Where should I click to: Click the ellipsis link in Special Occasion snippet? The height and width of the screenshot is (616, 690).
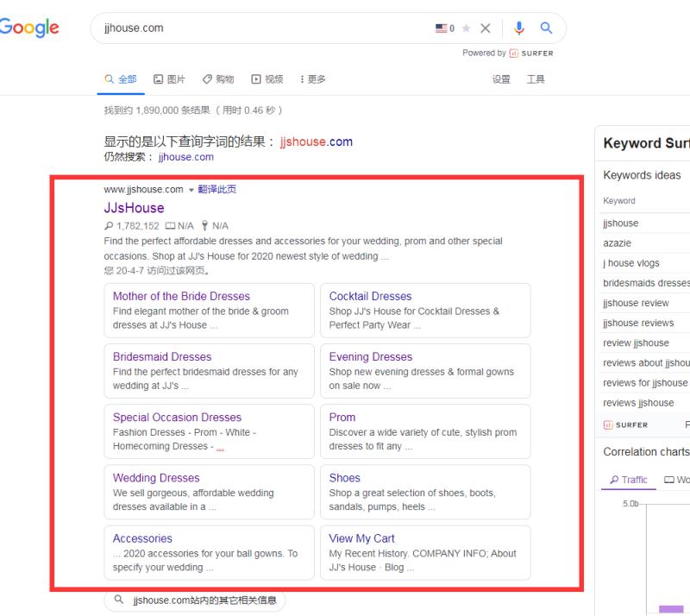click(x=220, y=448)
